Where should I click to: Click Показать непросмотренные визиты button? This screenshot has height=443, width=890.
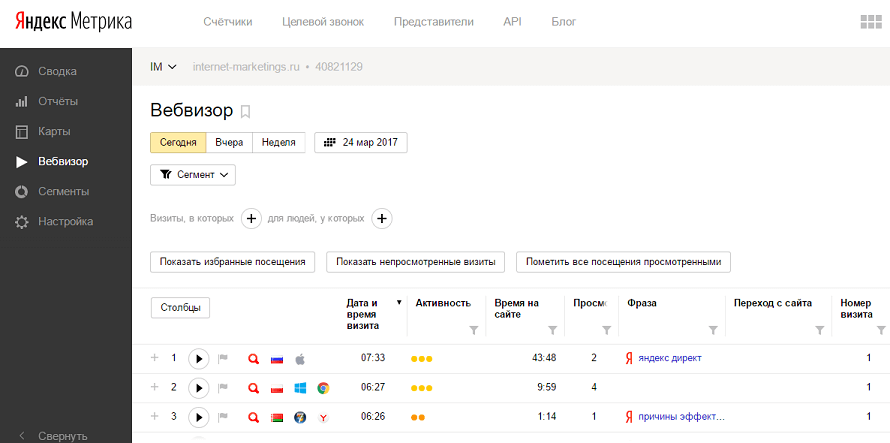tap(415, 262)
